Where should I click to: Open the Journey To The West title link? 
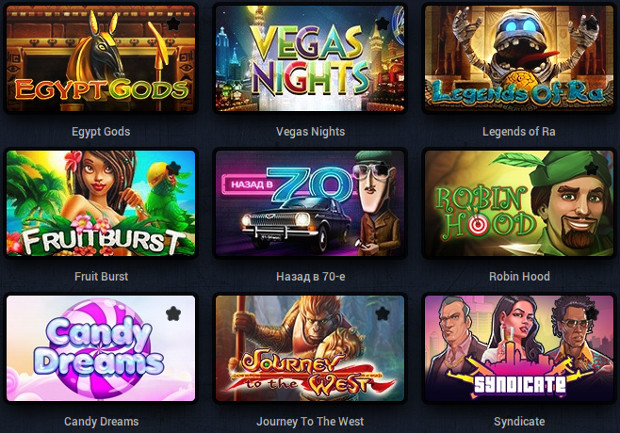310,422
